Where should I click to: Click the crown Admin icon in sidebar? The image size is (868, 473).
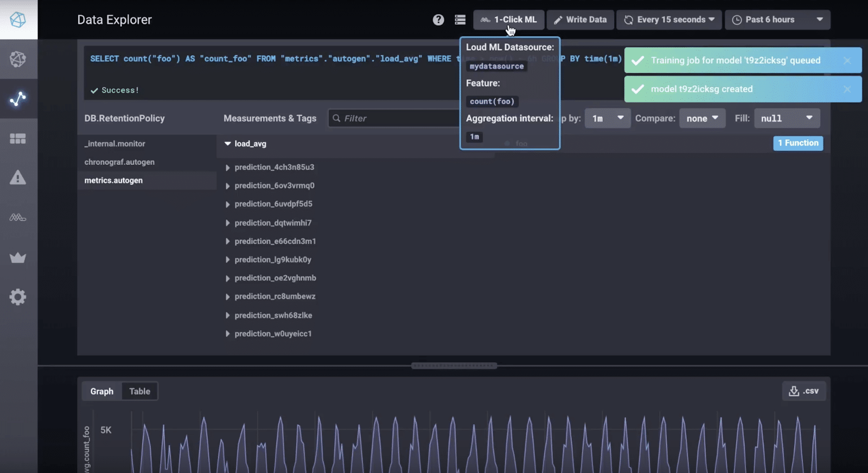coord(18,258)
